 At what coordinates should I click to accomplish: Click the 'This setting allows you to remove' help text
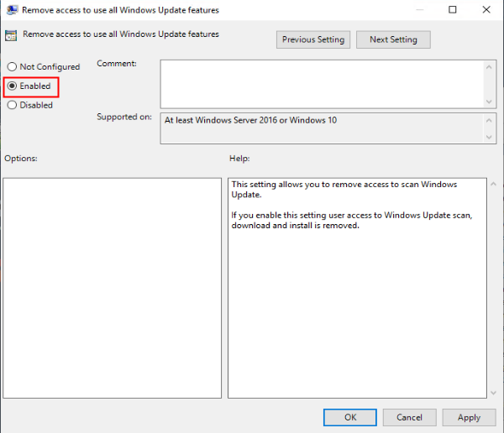pos(344,190)
